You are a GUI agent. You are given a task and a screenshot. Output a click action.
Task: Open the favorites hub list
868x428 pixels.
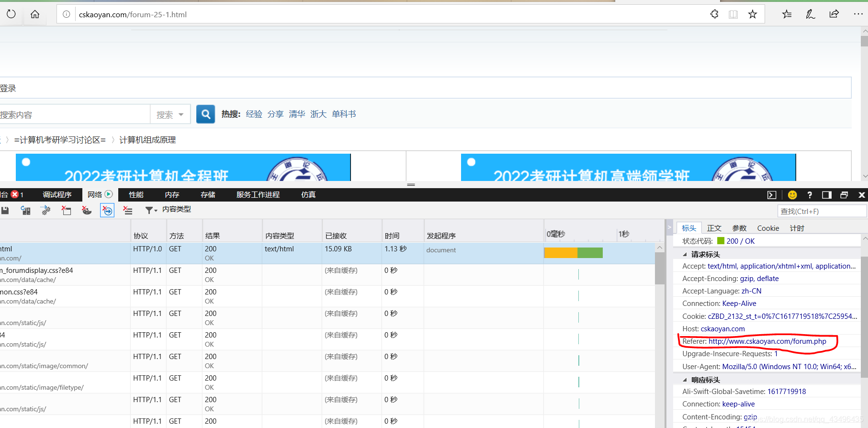click(x=787, y=14)
